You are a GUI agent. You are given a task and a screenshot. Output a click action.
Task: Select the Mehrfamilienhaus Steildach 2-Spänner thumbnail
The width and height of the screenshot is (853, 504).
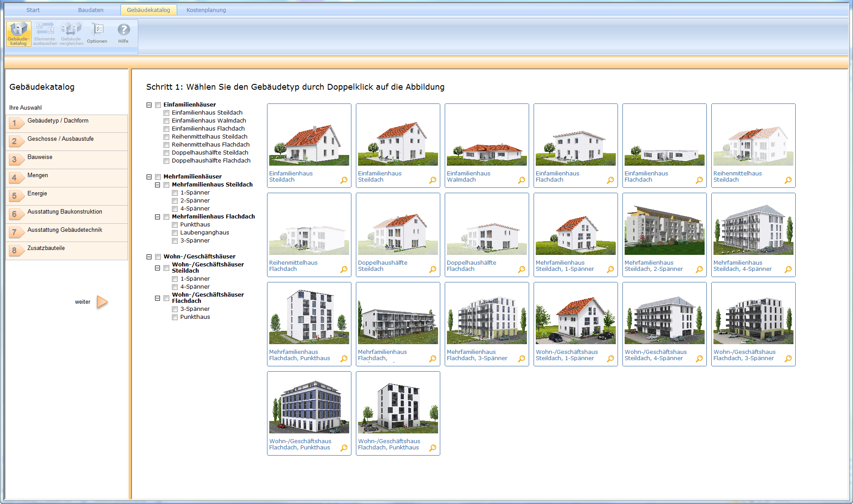tap(664, 229)
